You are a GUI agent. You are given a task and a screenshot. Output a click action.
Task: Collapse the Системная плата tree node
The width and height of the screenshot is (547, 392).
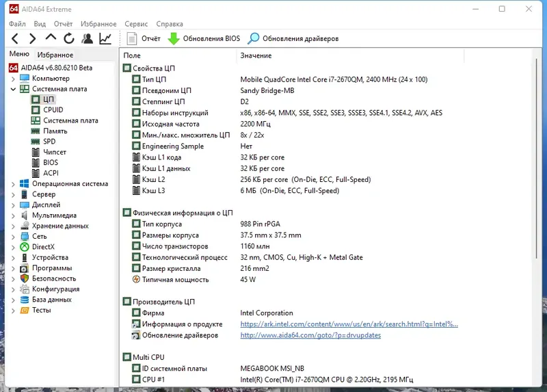[13, 90]
